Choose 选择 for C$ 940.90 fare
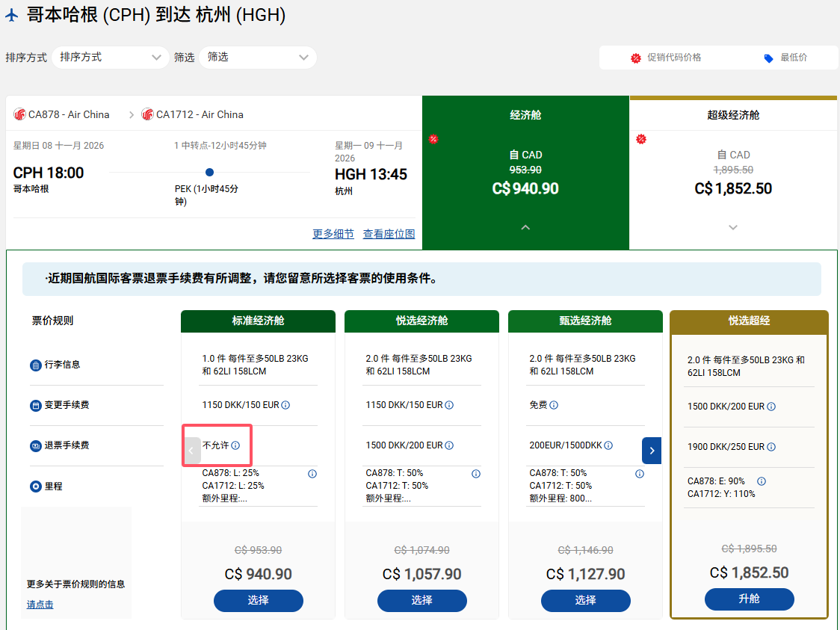 [x=259, y=601]
